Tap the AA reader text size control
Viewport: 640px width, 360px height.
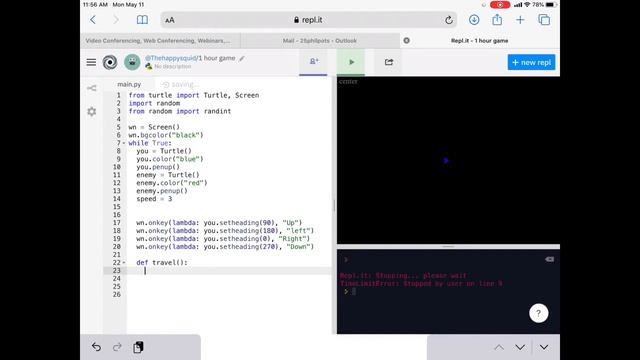point(170,20)
